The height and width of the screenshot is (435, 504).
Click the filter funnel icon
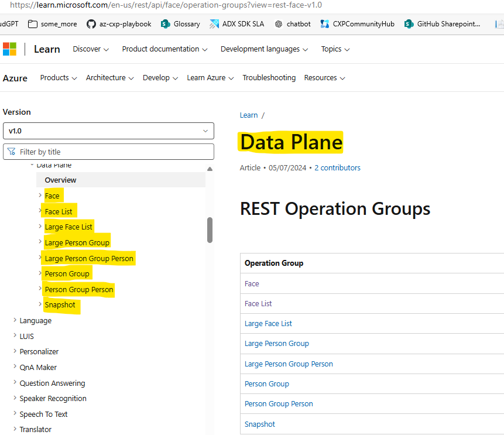coord(12,152)
